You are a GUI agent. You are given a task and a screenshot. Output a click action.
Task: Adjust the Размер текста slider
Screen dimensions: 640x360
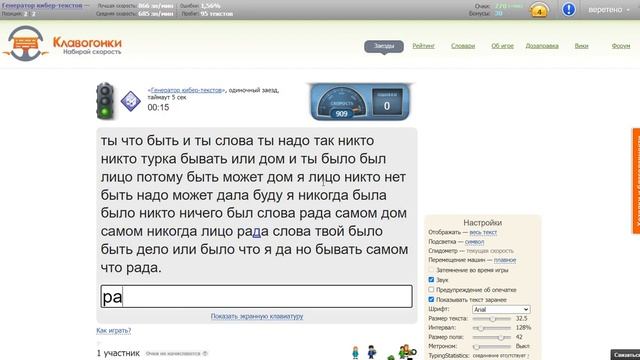click(x=492, y=318)
